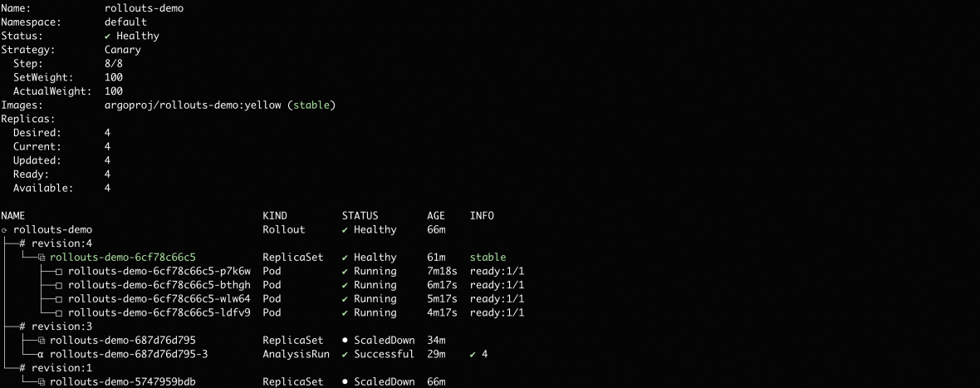Screen dimensions: 980x388
Task: Click the ScaledDown bullet for revision 3 ReplicaSet
Action: 345,341
